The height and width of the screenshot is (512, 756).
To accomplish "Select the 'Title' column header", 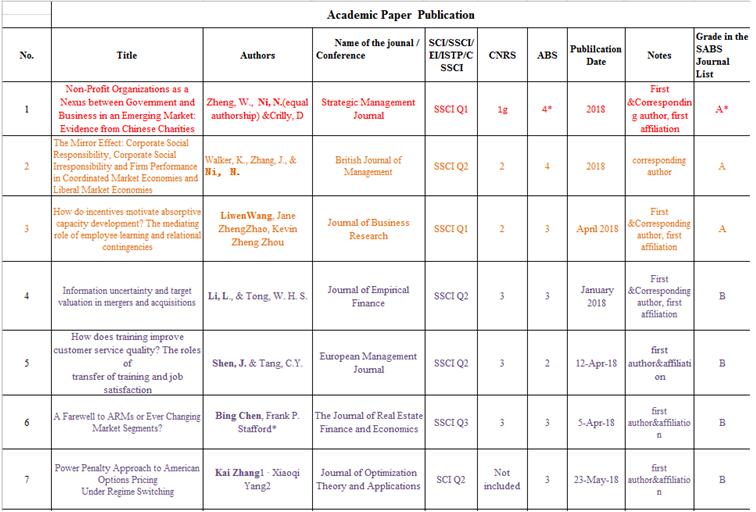I will (x=126, y=56).
